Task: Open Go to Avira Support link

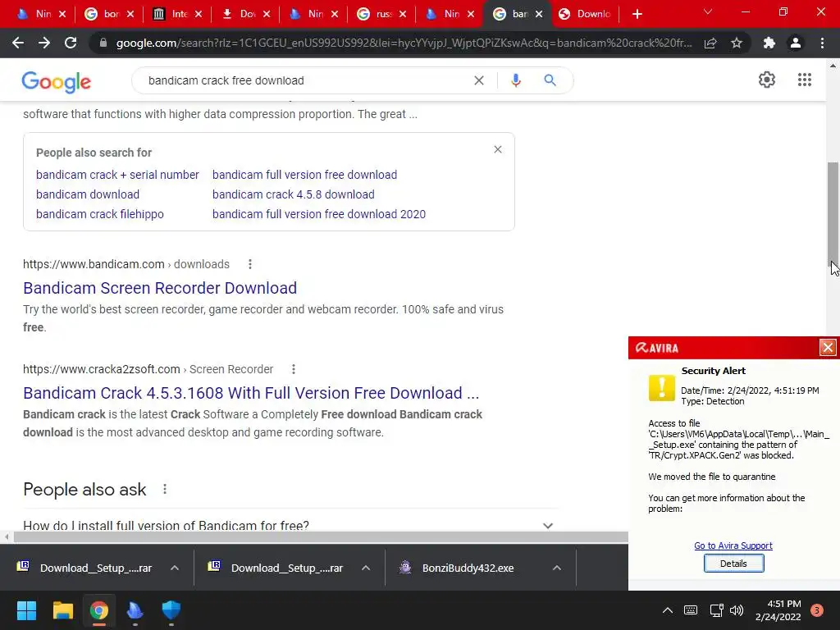Action: coord(733,546)
